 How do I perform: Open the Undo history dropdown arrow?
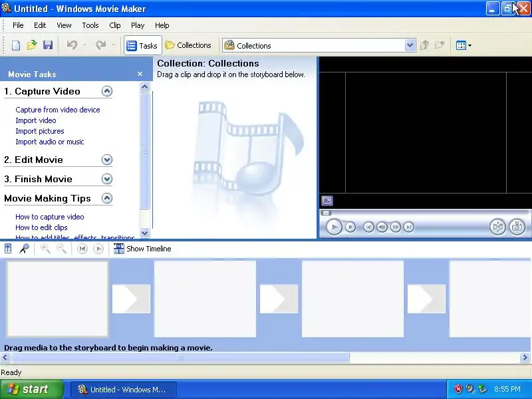click(x=84, y=45)
